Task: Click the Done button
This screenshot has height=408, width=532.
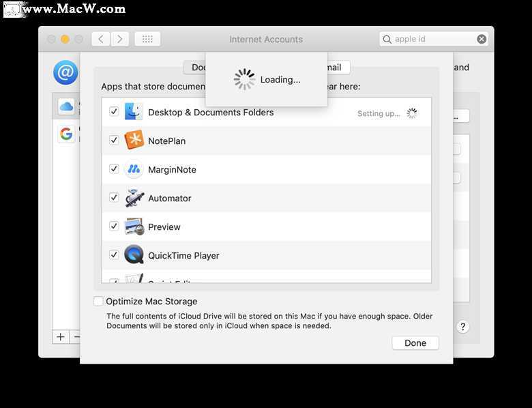Action: click(415, 343)
